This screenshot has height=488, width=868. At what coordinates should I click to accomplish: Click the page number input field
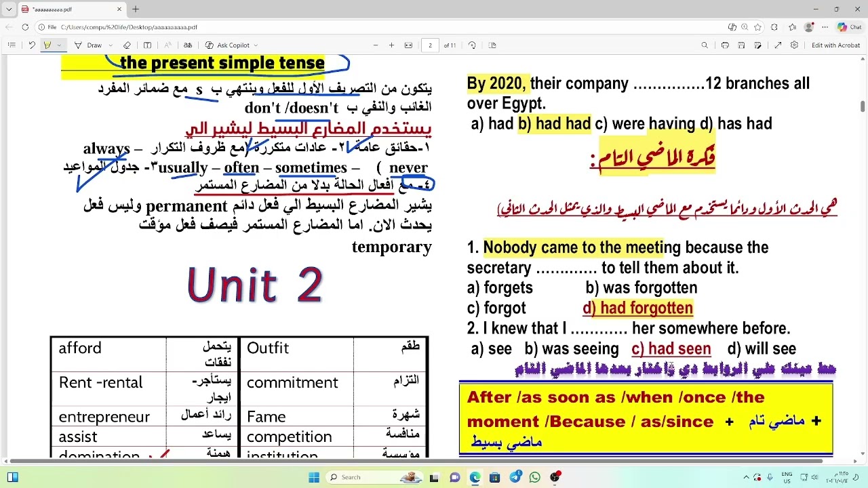click(430, 45)
